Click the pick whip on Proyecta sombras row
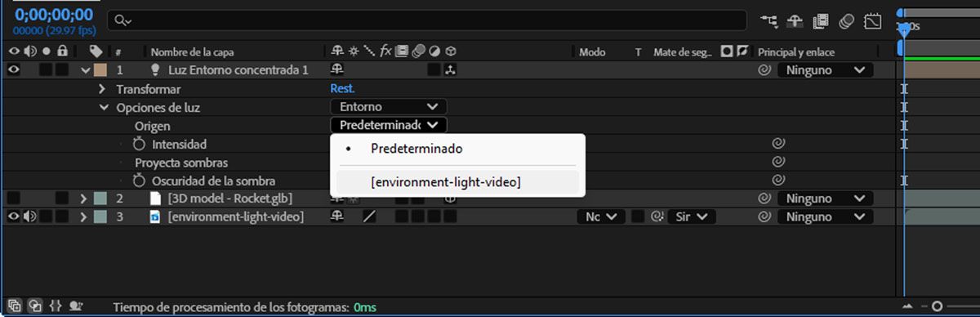This screenshot has width=980, height=317. coord(778,162)
